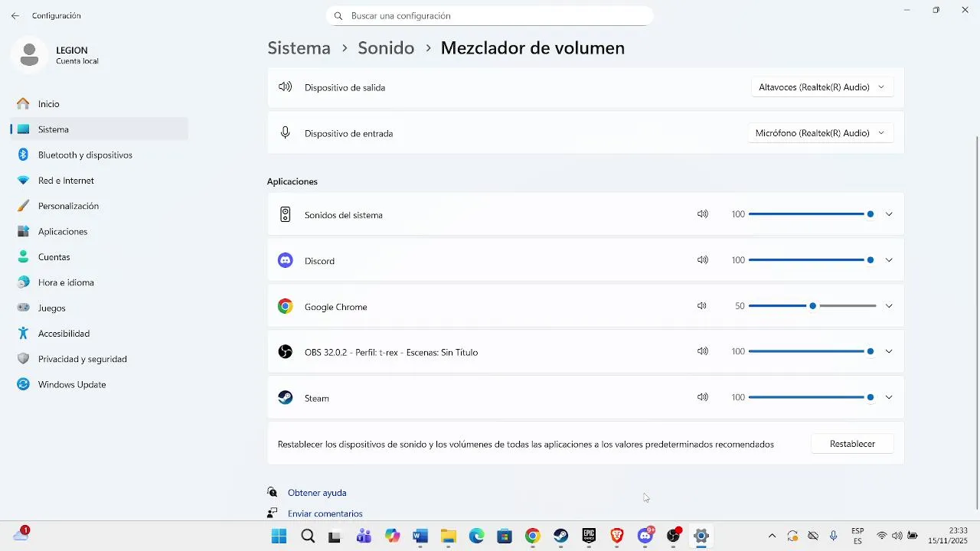Expand the Sonidos del sistema row
The height and width of the screenshot is (551, 980).
[889, 214]
